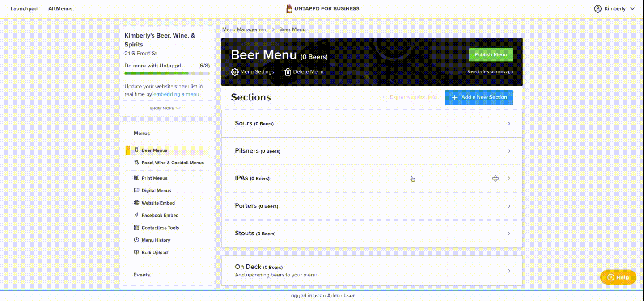Open the Stouts section row
This screenshot has width=644, height=301.
[372, 234]
